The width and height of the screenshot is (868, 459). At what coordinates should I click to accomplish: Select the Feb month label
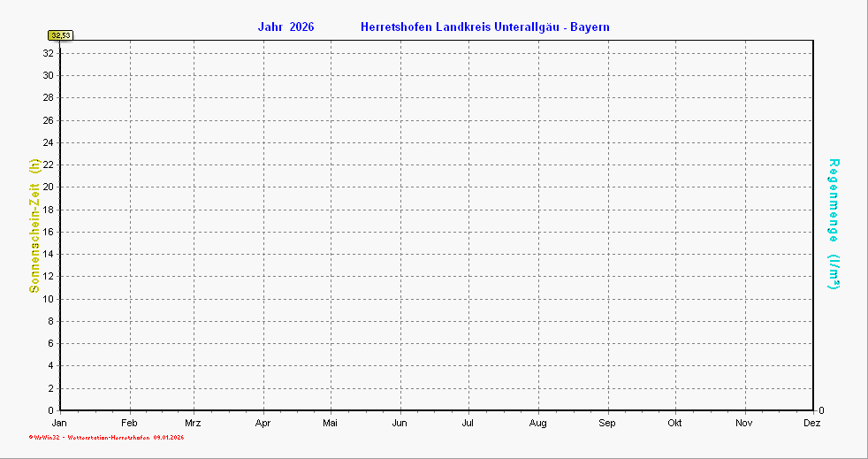pos(129,423)
